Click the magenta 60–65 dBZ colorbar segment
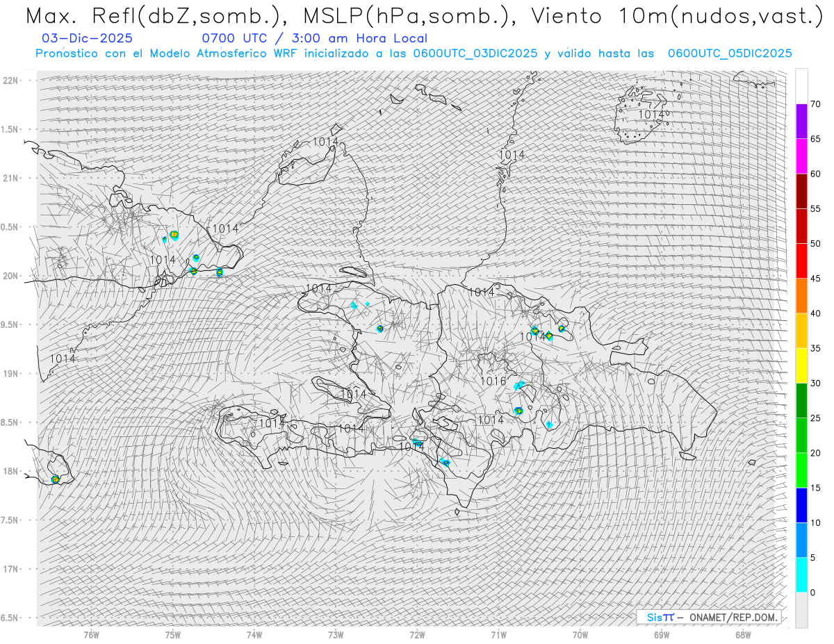The image size is (834, 644). click(x=801, y=156)
